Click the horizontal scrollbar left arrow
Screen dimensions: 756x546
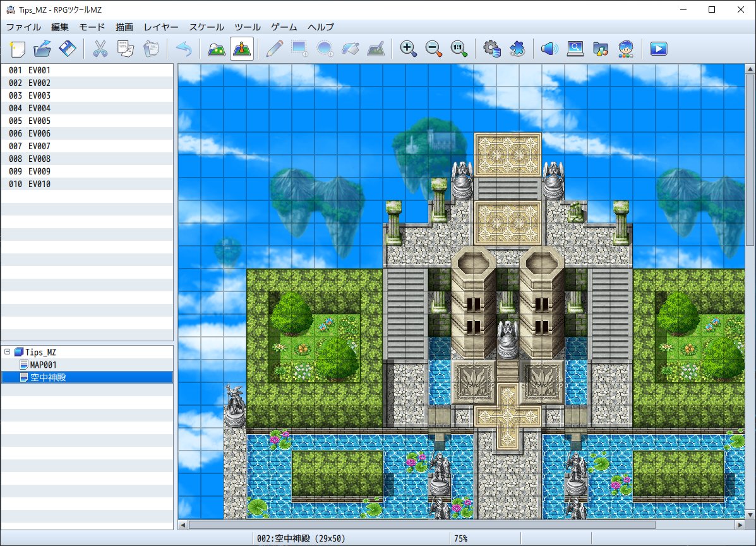click(x=183, y=525)
